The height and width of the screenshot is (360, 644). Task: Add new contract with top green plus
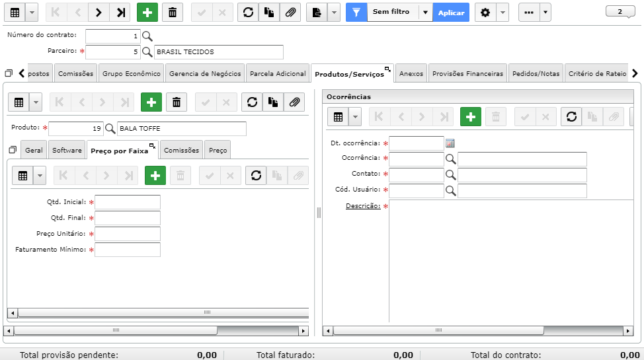tap(147, 13)
